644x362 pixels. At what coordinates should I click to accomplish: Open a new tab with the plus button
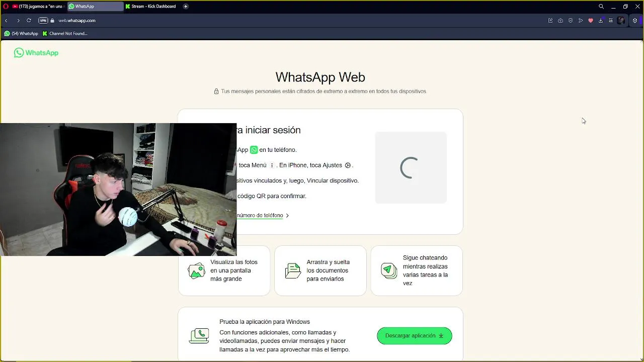pos(186,7)
